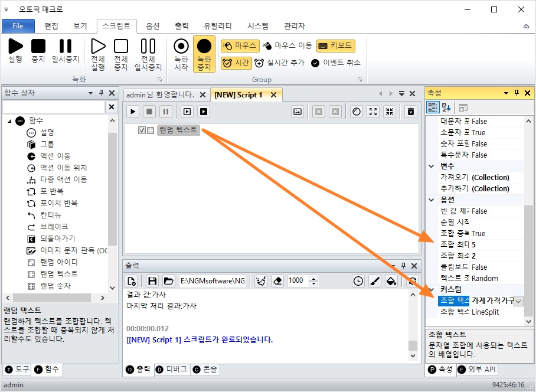This screenshot has height=392, width=536.
Task: Switch to the 옵션 ribbon tab
Action: (x=153, y=26)
